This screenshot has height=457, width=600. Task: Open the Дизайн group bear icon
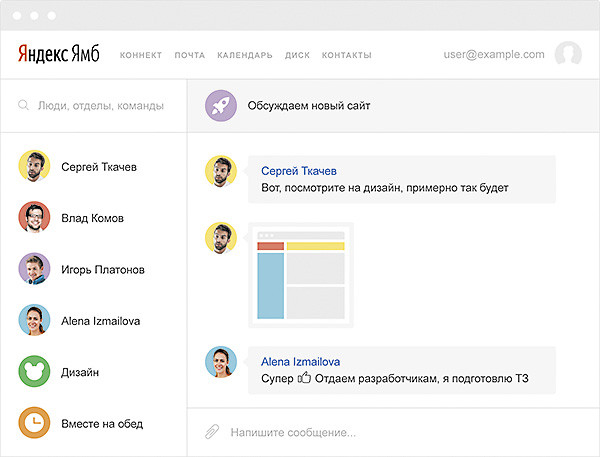click(34, 372)
